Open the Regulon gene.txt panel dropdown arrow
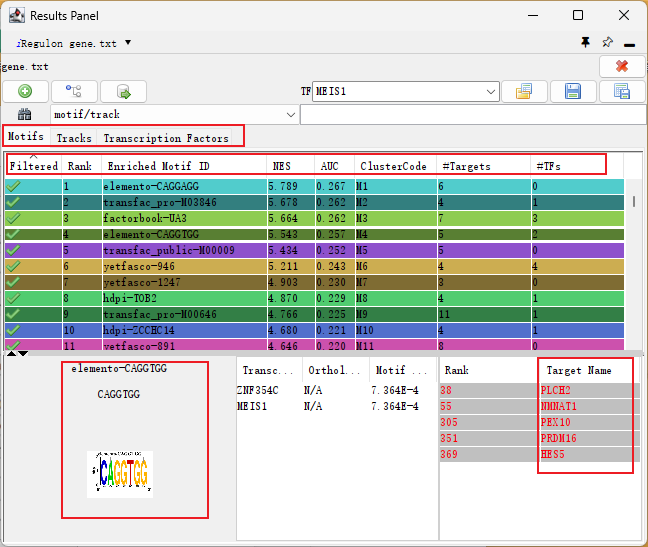The image size is (648, 547). (x=128, y=43)
